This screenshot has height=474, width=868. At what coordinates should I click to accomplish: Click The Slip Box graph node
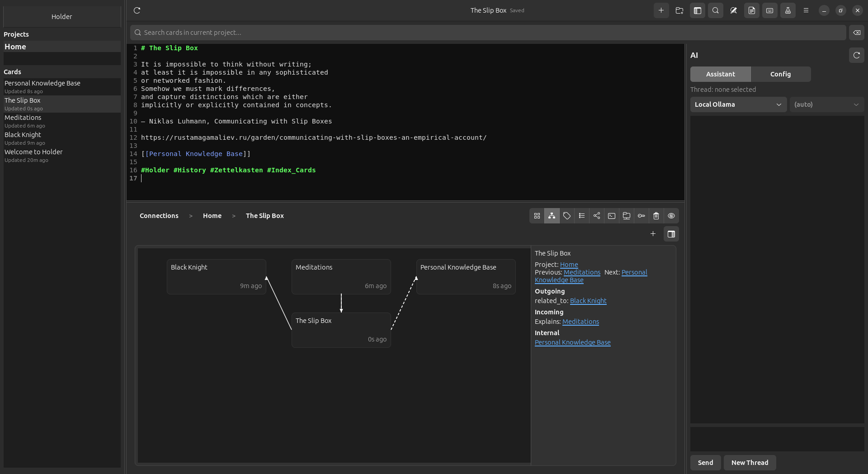point(341,330)
